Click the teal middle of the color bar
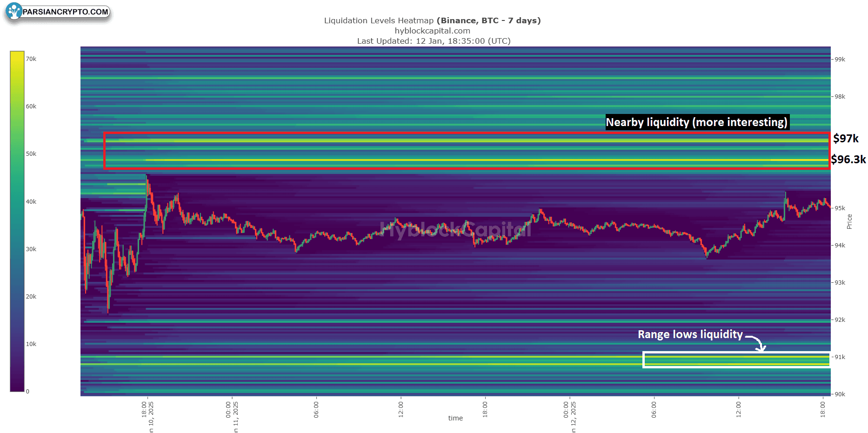This screenshot has height=433, width=868. click(x=17, y=221)
